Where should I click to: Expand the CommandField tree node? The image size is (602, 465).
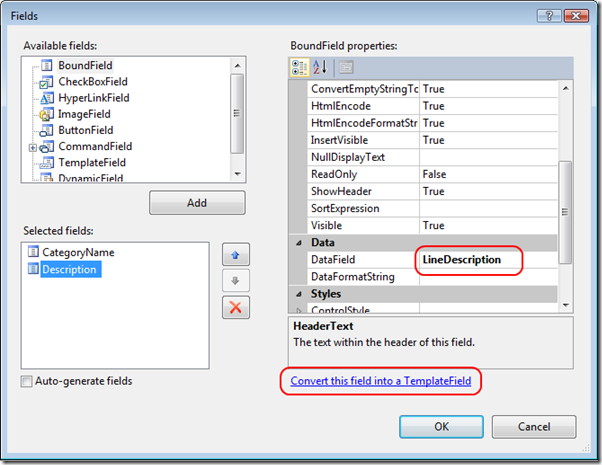coord(33,147)
